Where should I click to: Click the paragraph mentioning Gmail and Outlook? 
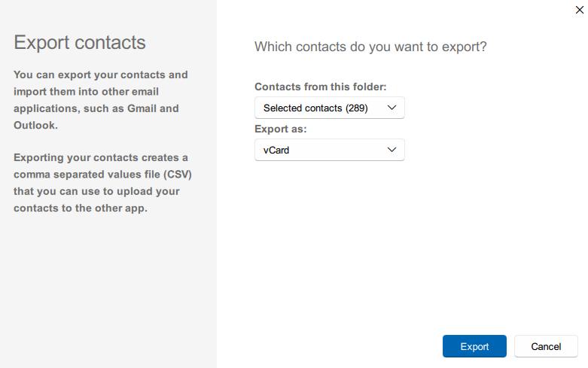101,100
